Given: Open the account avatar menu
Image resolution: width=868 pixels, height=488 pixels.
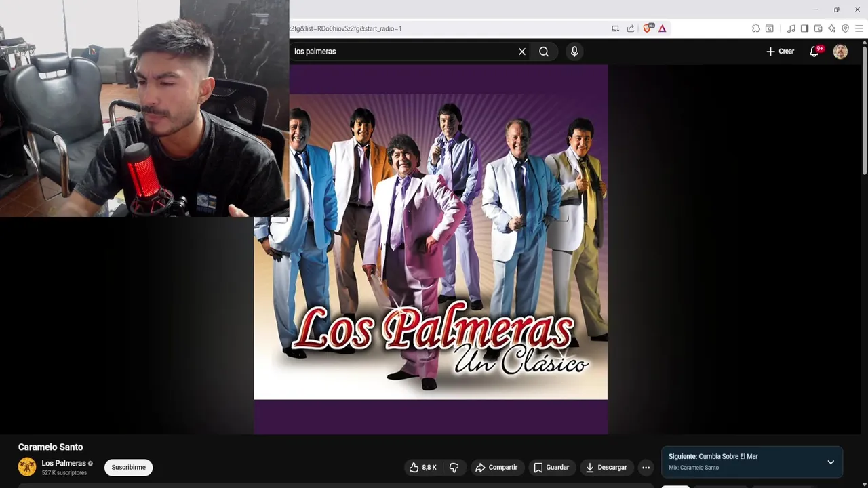Looking at the screenshot, I should coord(840,52).
